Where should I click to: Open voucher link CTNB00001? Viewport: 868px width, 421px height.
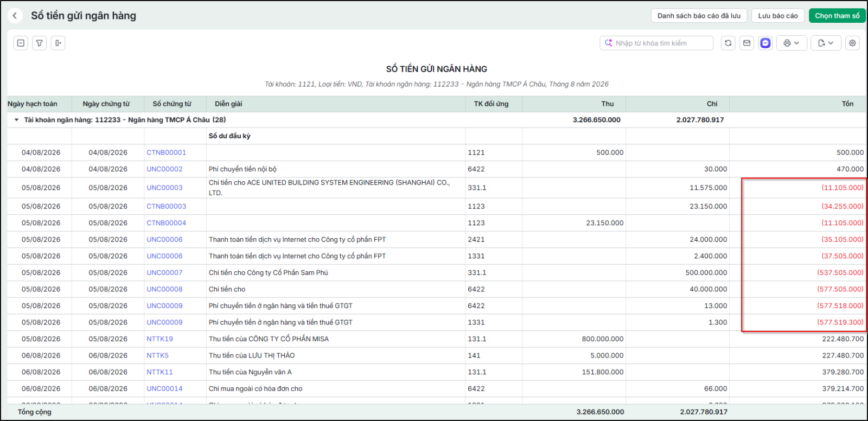point(166,152)
